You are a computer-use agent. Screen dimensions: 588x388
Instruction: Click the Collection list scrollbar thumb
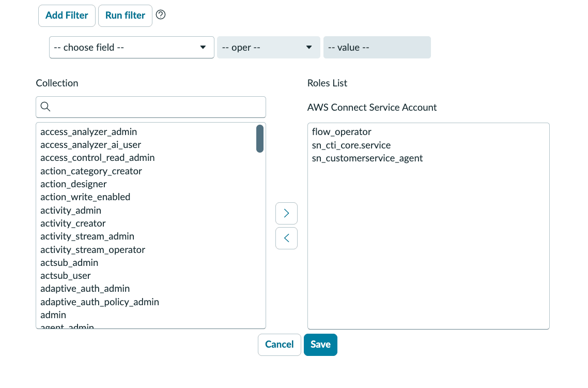260,139
